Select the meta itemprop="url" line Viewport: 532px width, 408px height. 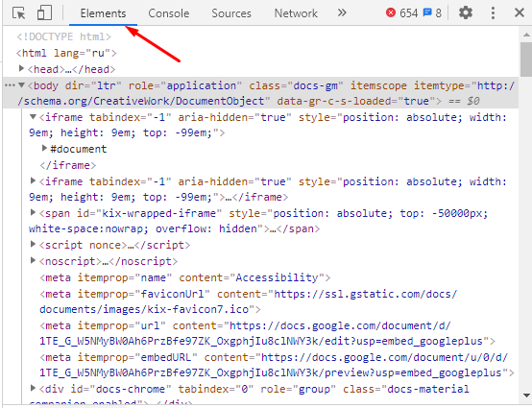(x=267, y=333)
